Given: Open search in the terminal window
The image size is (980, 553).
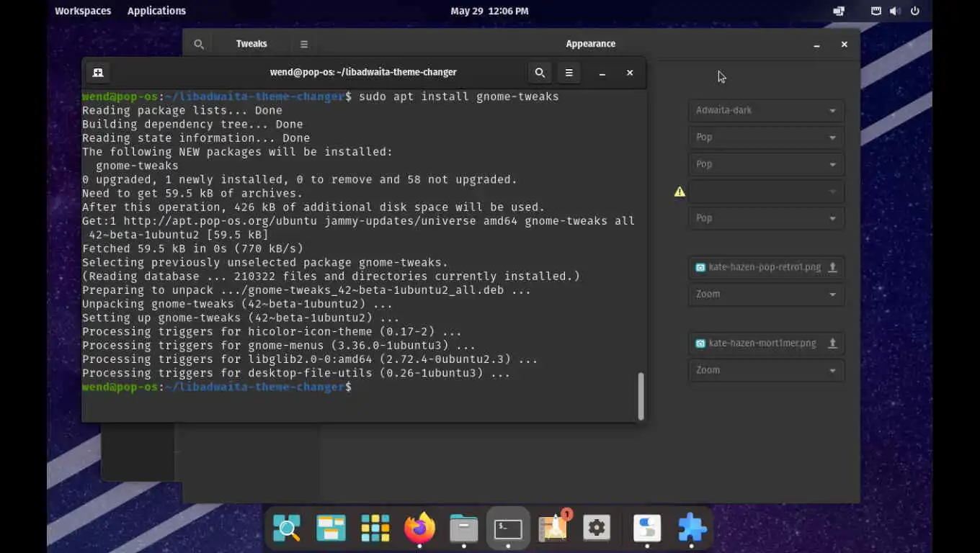Looking at the screenshot, I should [540, 73].
